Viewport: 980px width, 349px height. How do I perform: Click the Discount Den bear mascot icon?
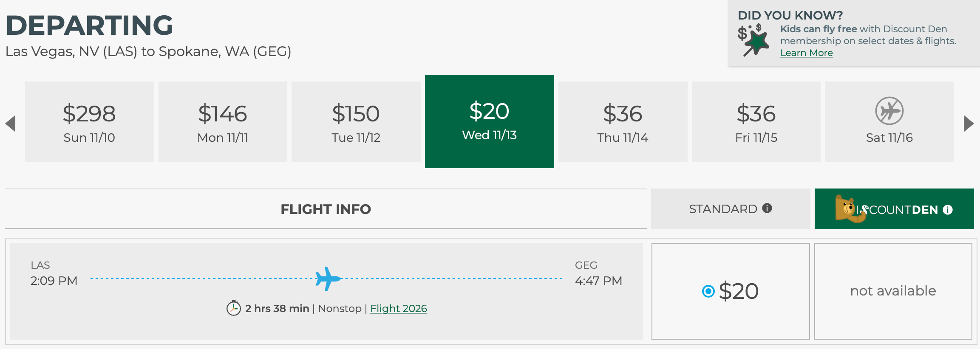[848, 208]
